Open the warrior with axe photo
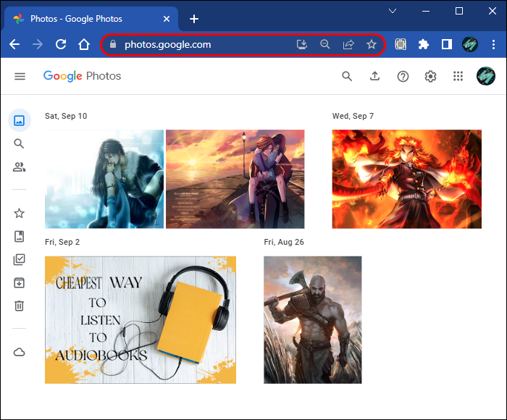The width and height of the screenshot is (507, 420). pyautogui.click(x=313, y=320)
